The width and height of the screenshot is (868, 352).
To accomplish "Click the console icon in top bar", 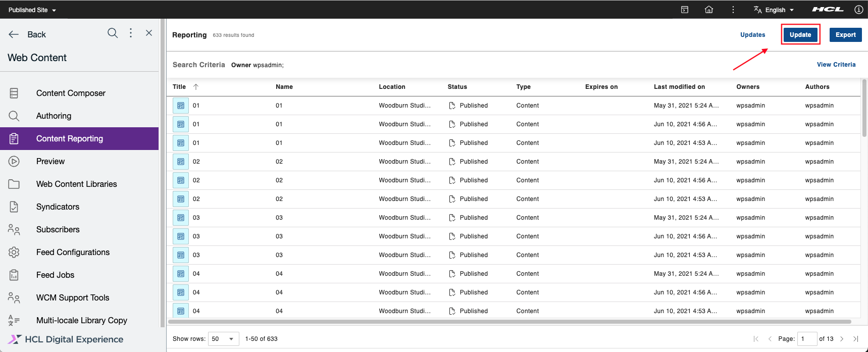I will point(685,10).
